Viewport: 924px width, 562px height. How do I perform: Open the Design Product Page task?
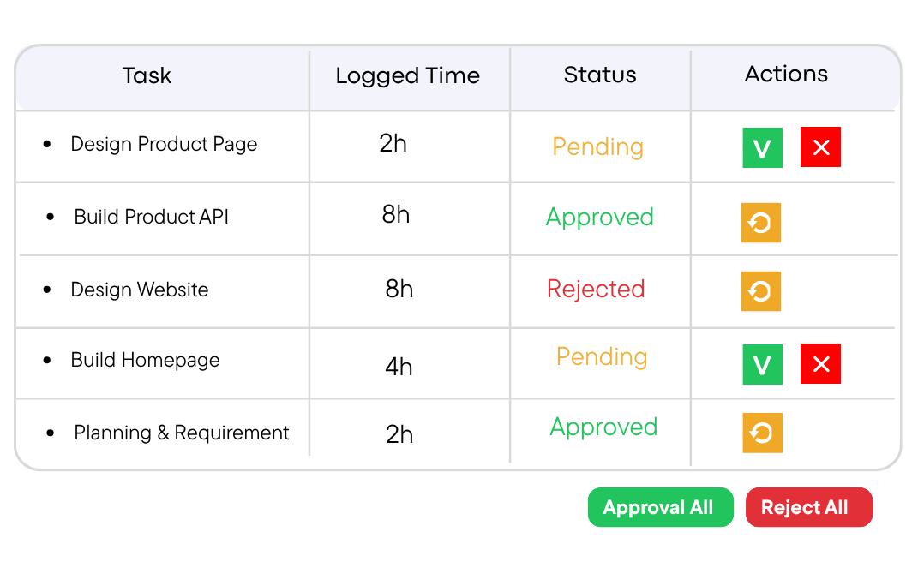(164, 144)
